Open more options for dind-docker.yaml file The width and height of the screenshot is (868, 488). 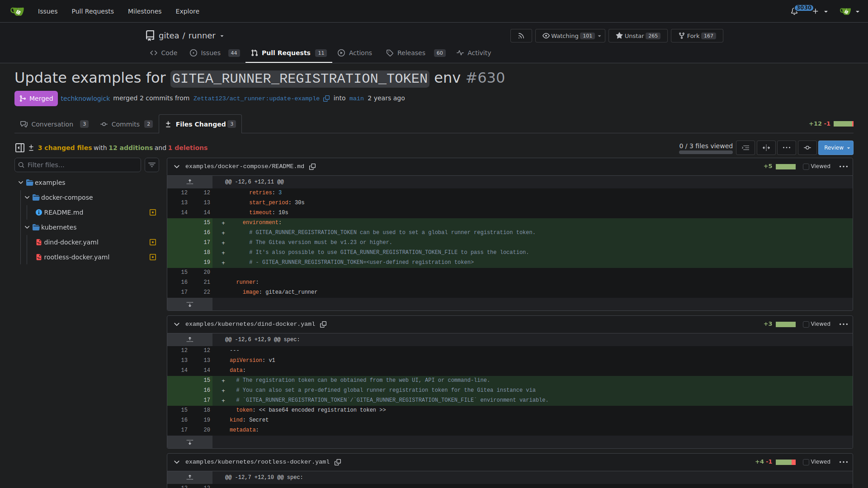coord(844,324)
